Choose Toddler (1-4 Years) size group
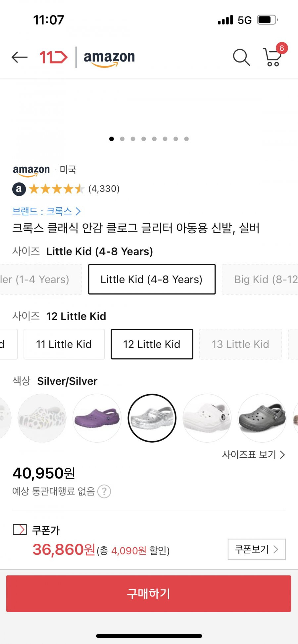 click(x=41, y=279)
